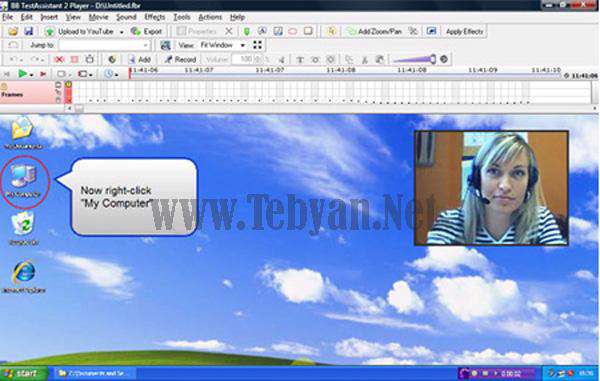600x381 pixels.
Task: Open the Movie menu
Action: (98, 17)
